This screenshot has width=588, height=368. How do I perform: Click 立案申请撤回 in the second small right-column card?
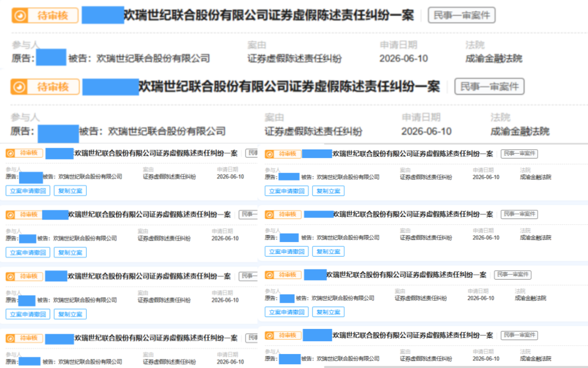pyautogui.click(x=287, y=251)
